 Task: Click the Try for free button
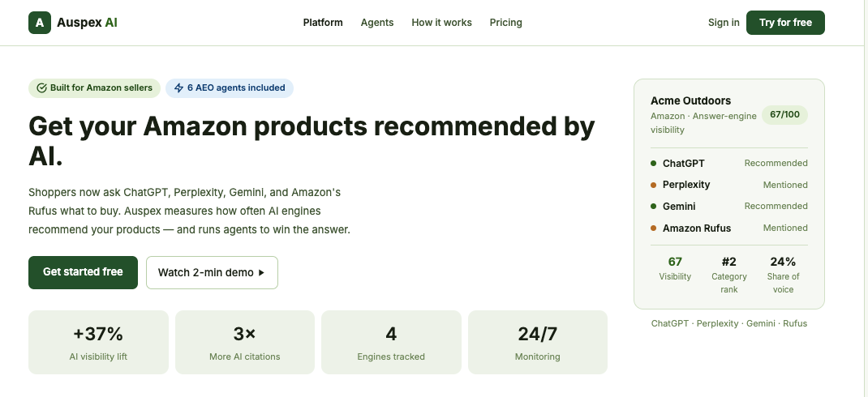[x=785, y=23]
